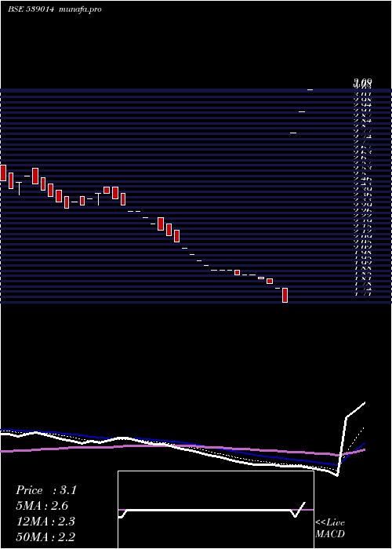The height and width of the screenshot is (549, 392).
Task: Click the "Price : 3.1" value
Action: pos(45,490)
